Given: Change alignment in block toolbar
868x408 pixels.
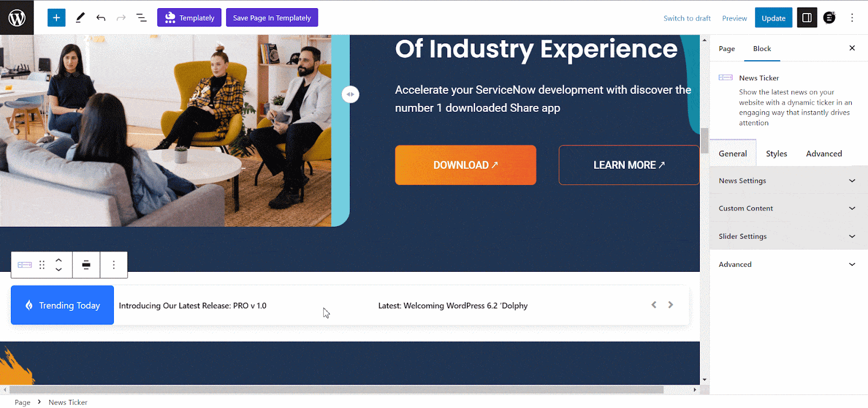Looking at the screenshot, I should pyautogui.click(x=86, y=265).
